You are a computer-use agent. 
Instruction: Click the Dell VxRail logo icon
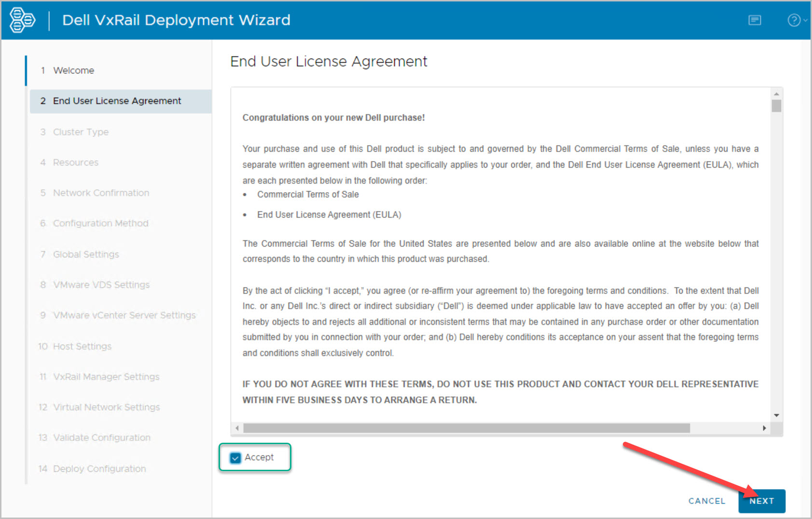pyautogui.click(x=22, y=20)
